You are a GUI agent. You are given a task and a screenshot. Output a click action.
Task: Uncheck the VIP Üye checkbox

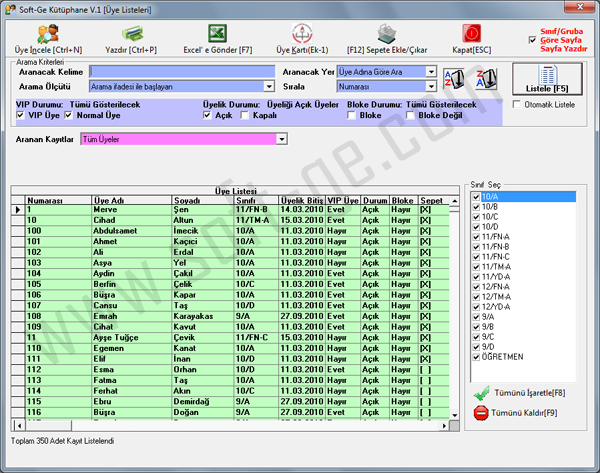click(x=20, y=115)
